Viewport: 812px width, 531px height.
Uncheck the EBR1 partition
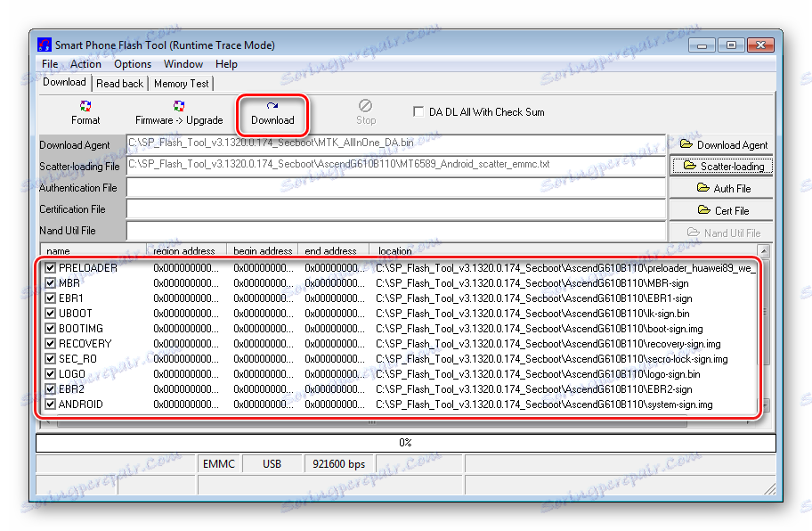[x=50, y=298]
